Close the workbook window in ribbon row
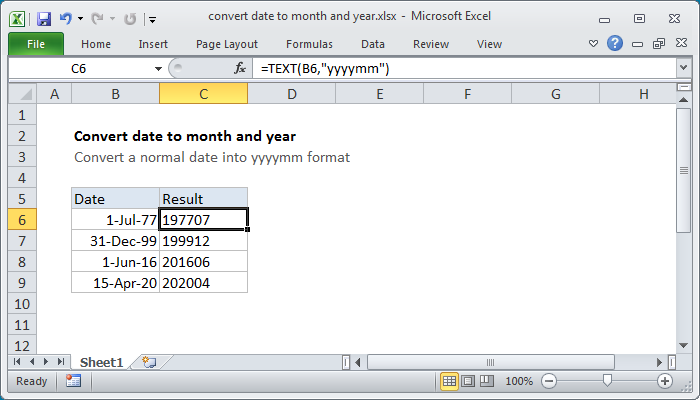Image resolution: width=700 pixels, height=400 pixels. pos(681,43)
